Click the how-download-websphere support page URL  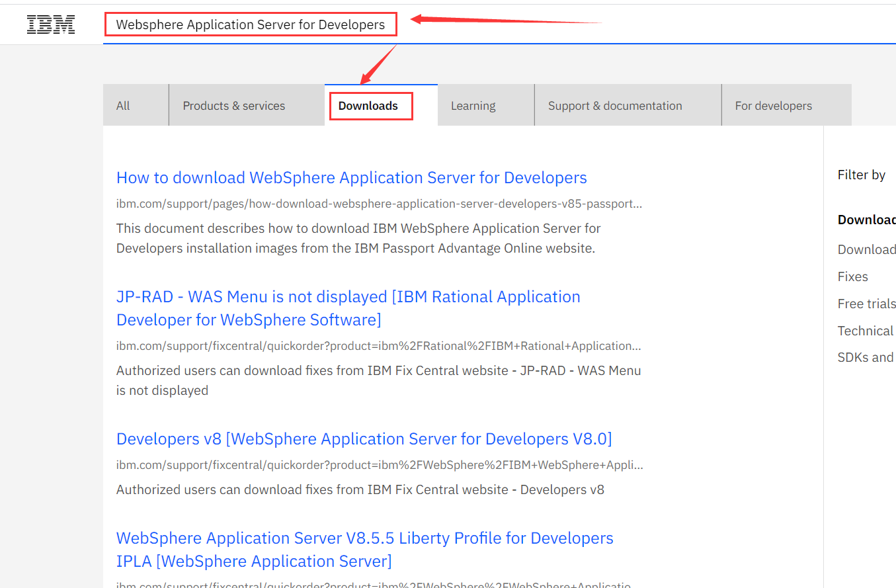(379, 204)
